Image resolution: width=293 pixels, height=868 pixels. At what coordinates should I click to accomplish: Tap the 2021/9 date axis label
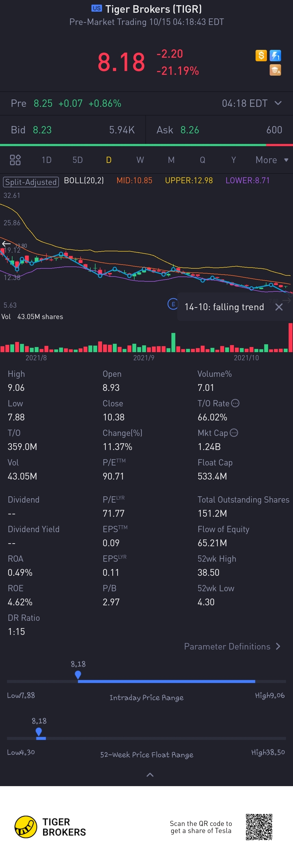point(144,358)
